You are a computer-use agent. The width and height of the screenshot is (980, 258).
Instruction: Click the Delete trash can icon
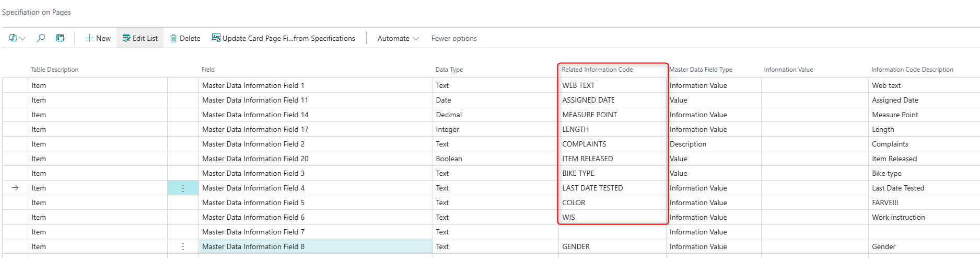click(x=173, y=38)
